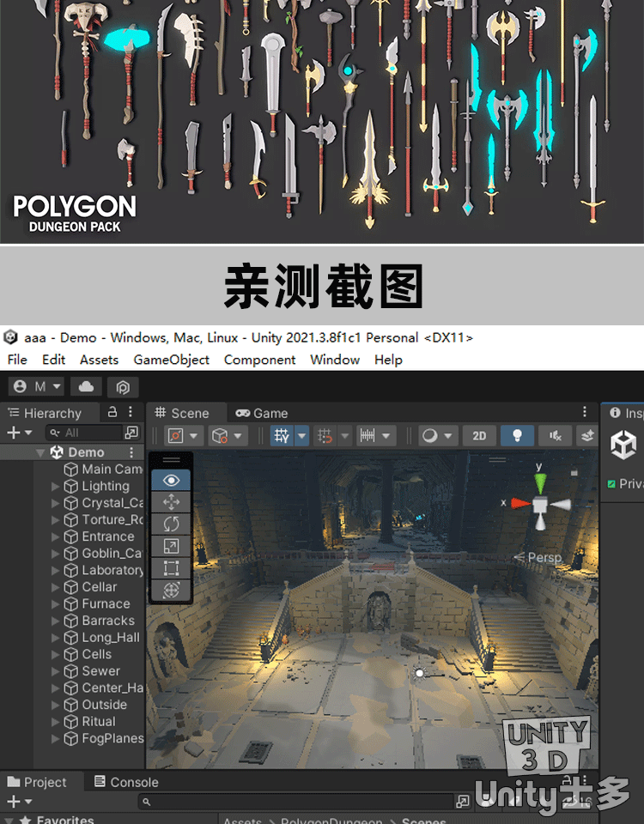Mute scene audio toggle
Viewport: 644px width, 824px height.
coord(555,436)
